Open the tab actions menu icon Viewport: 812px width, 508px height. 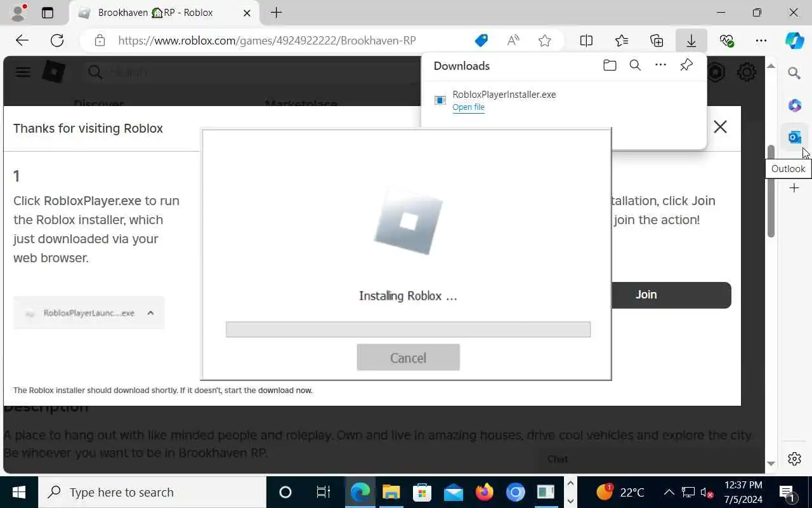[48, 12]
